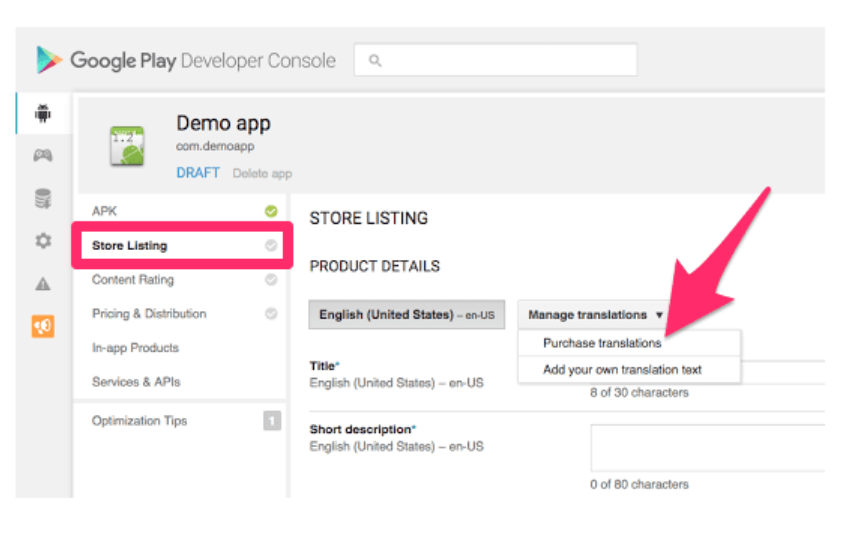Open the Content Rating section
Viewport: 847px width, 541px height.
coord(183,280)
